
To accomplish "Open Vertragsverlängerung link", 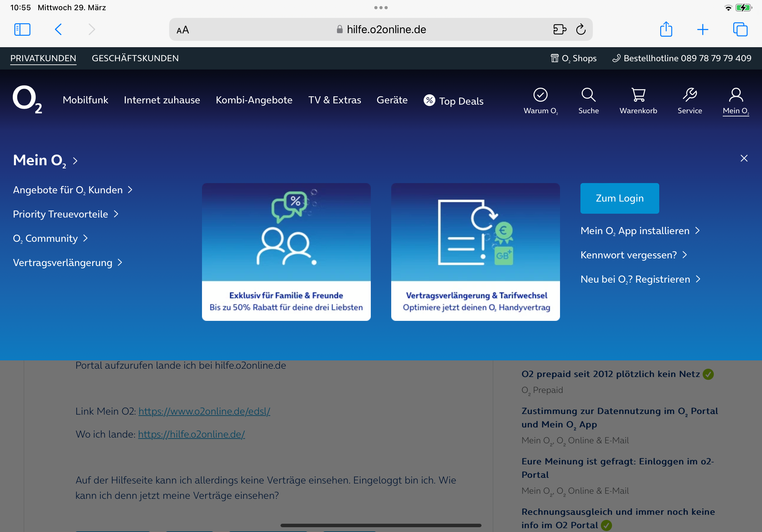I will pos(68,263).
